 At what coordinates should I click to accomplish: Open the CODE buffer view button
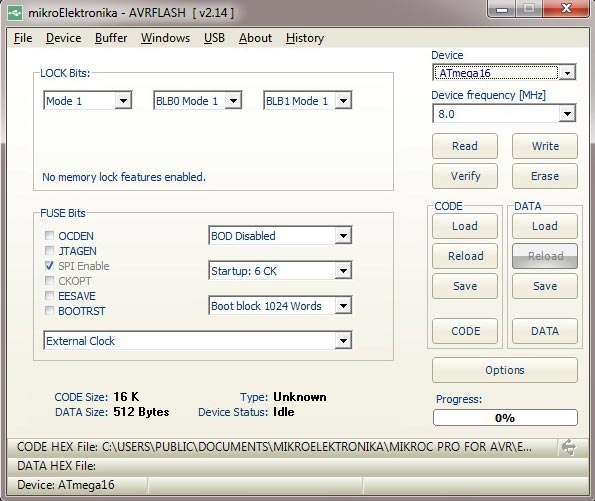(465, 331)
